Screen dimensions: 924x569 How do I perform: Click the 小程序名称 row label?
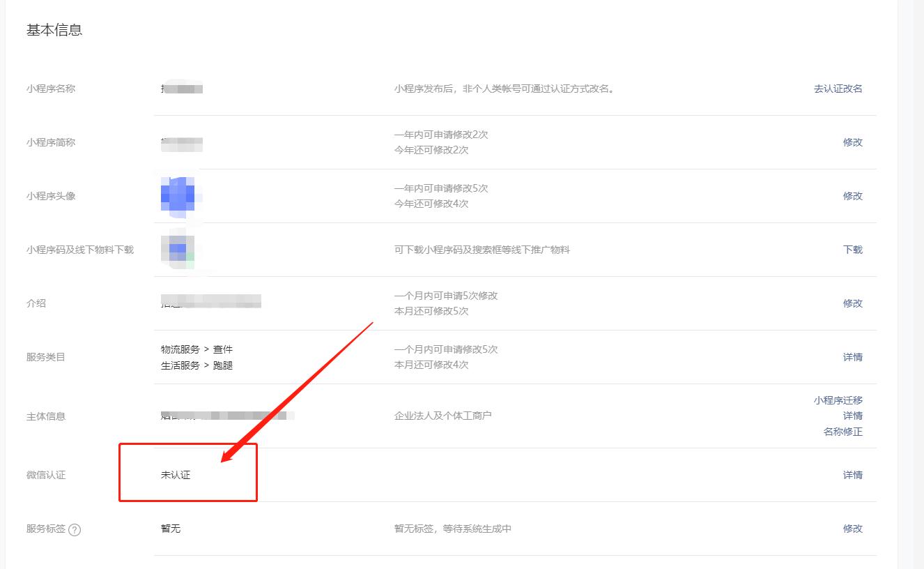click(x=51, y=89)
